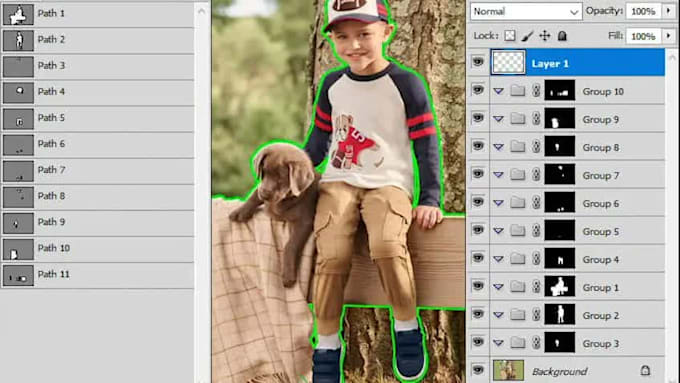This screenshot has height=383, width=680.
Task: Expand Group 4 disclosure triangle
Action: tap(499, 259)
